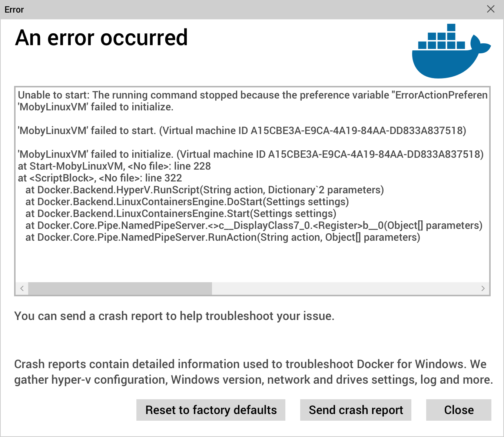
Task: Click the "You can send a crash report" message
Action: coord(174,316)
